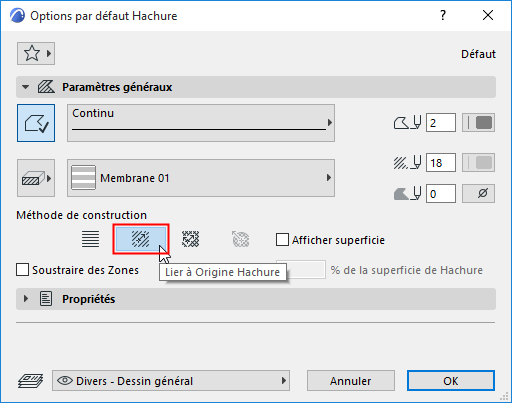Click the layer icon at bottom left
This screenshot has width=512, height=403.
30,381
